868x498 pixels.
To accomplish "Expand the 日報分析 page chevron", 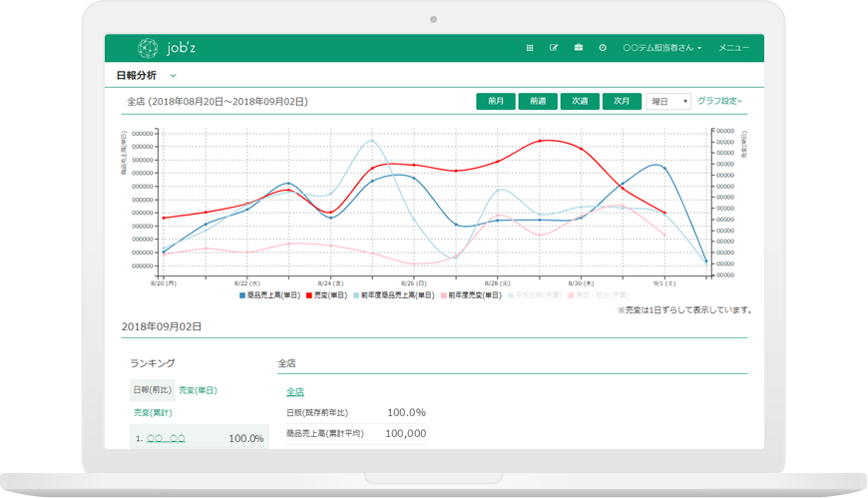I will pos(173,76).
